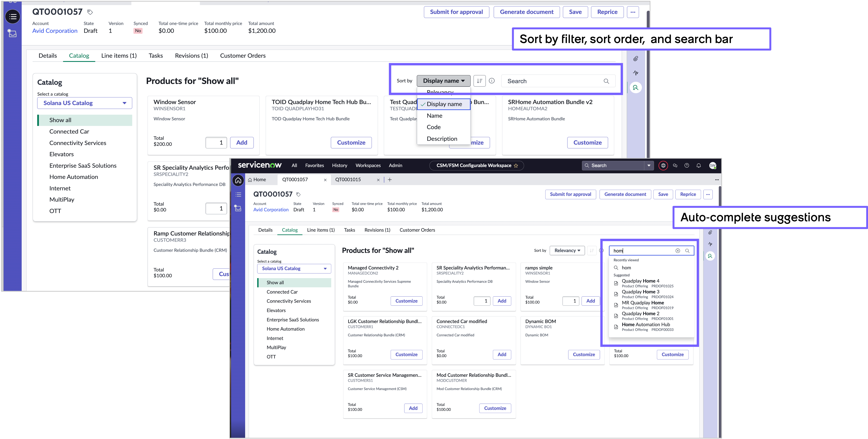Open notifications bell in ServiceNow header
868x439 pixels.
tap(699, 166)
